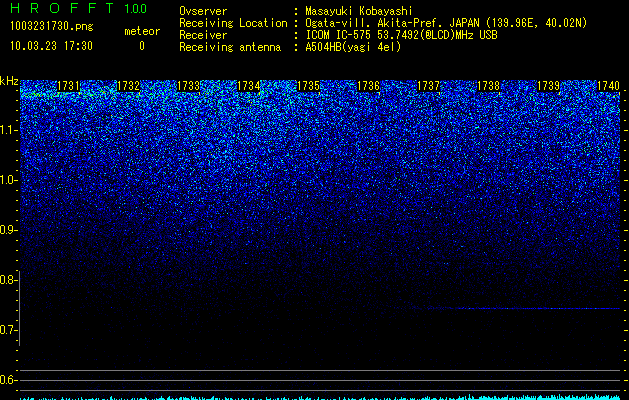629x400 pixels.
Task: Click the Ovserver field label
Action: pyautogui.click(x=203, y=11)
